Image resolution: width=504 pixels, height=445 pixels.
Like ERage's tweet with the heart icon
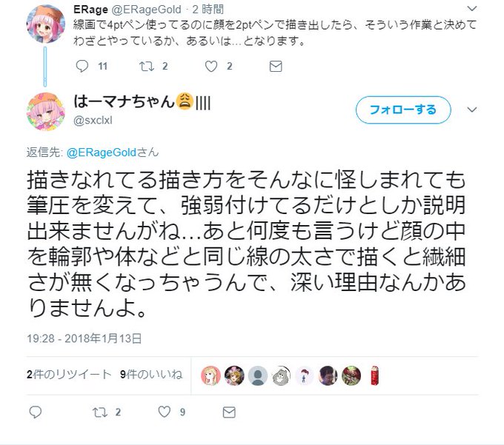pos(211,66)
